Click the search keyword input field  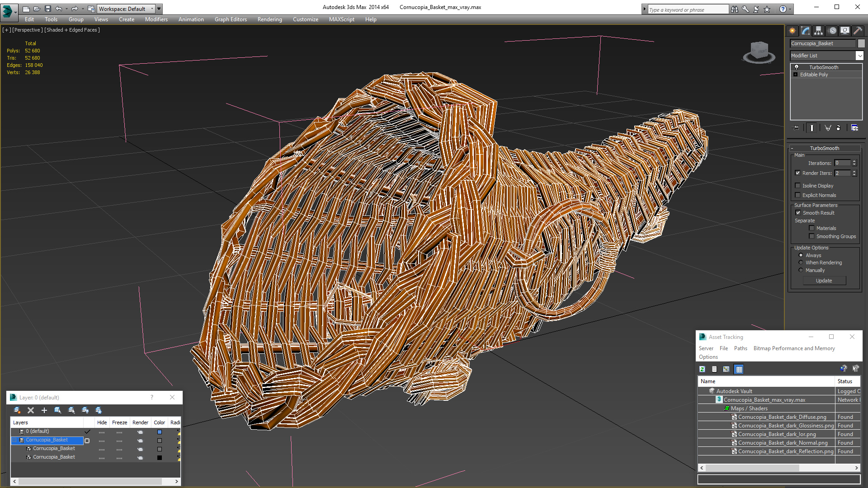click(x=688, y=9)
